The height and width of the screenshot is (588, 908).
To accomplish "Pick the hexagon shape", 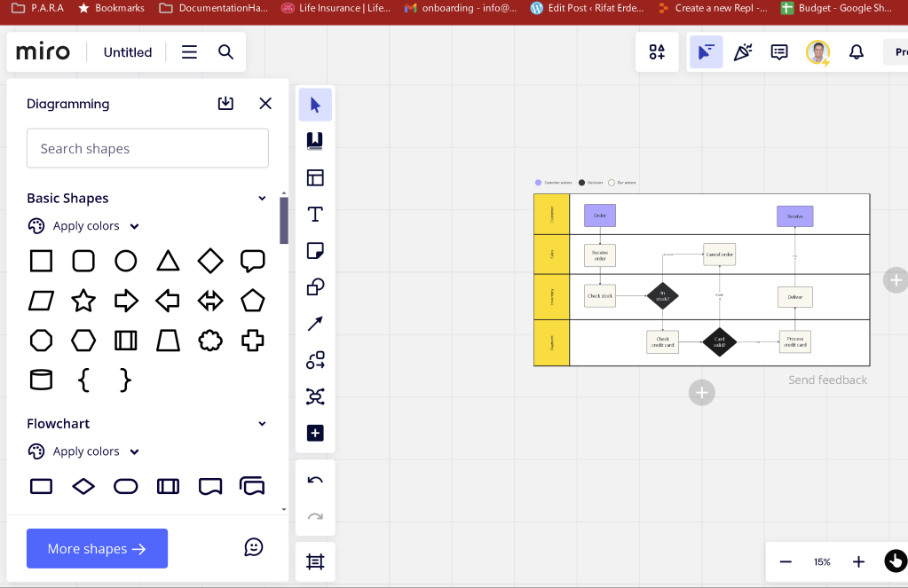I will 83,341.
